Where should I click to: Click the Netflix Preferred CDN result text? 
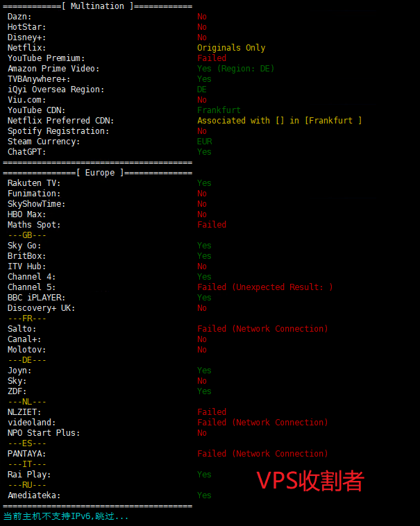pyautogui.click(x=279, y=121)
